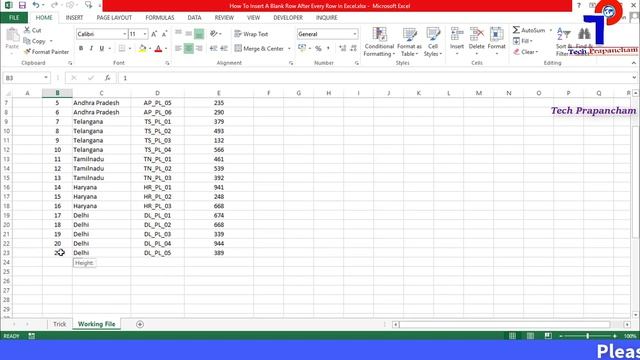Click the Delete cells icon

(476, 34)
